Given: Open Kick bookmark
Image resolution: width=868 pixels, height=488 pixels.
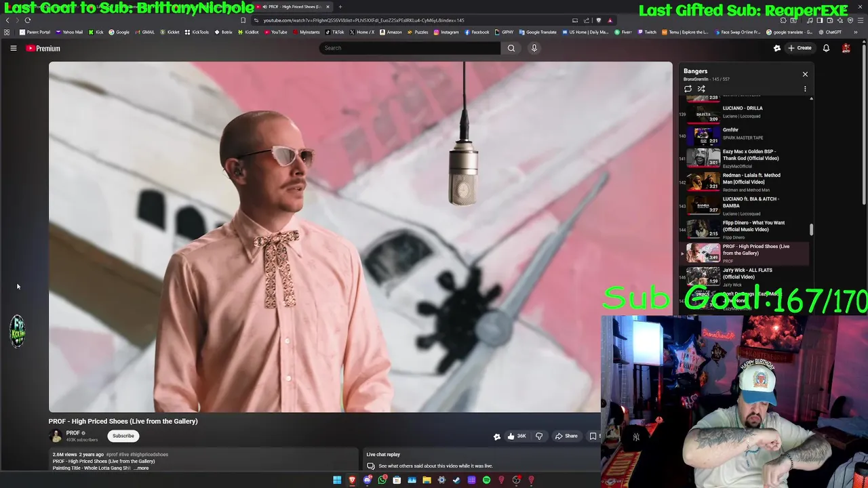Looking at the screenshot, I should [96, 32].
